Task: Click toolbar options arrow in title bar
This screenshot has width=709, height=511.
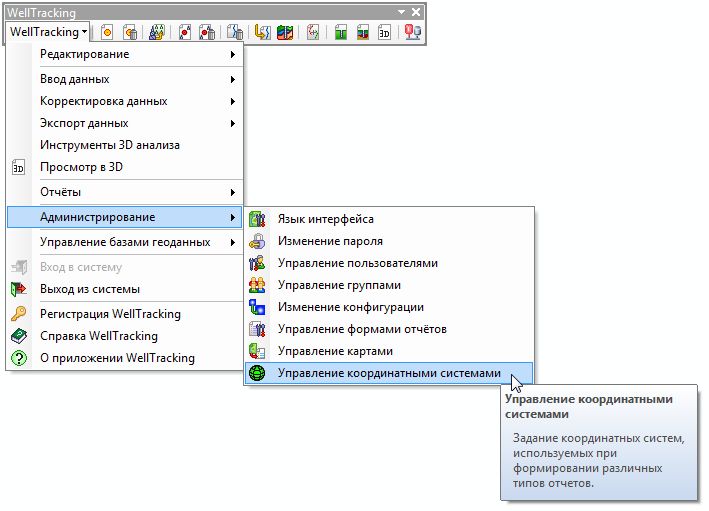Action: click(x=402, y=11)
